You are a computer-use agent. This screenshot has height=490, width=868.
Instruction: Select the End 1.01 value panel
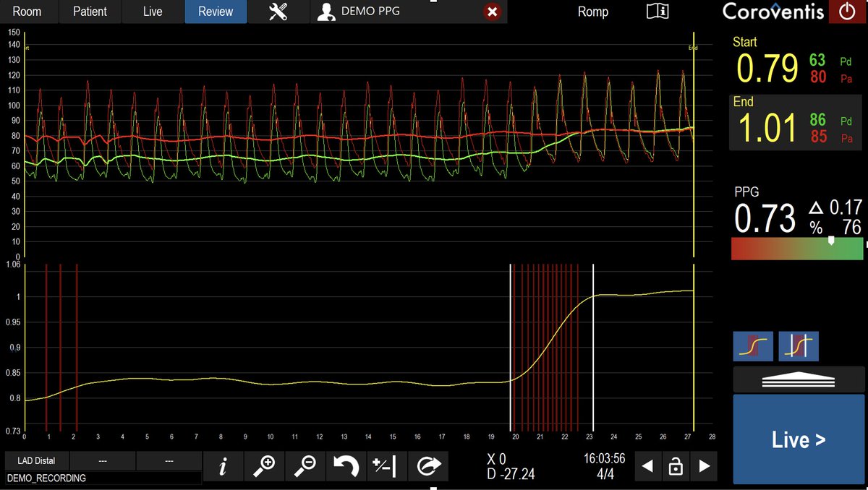click(x=796, y=121)
